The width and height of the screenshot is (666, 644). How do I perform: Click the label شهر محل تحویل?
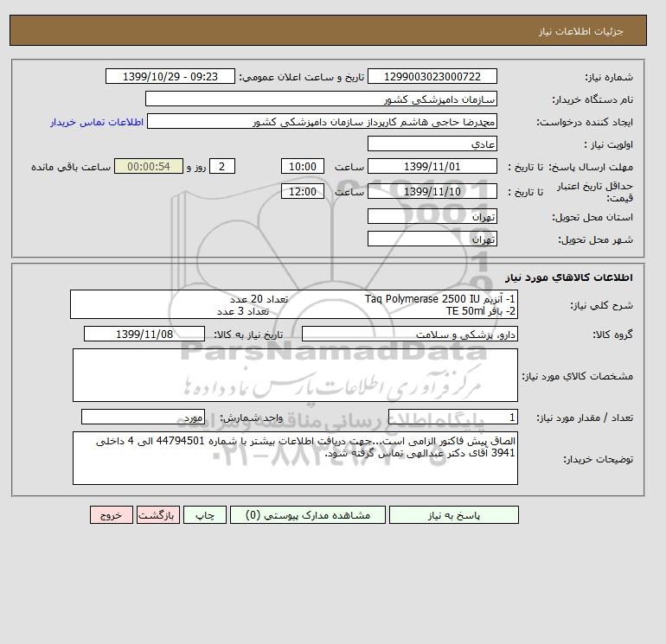point(595,239)
